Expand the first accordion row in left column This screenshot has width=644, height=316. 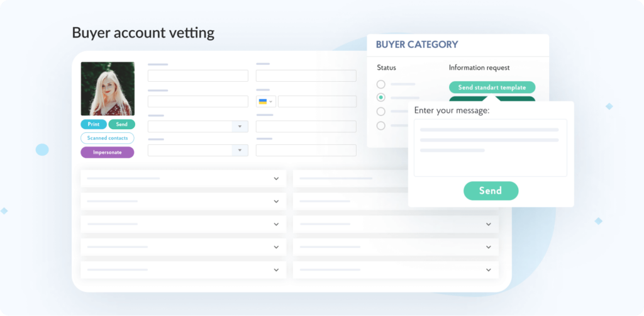coord(183,178)
